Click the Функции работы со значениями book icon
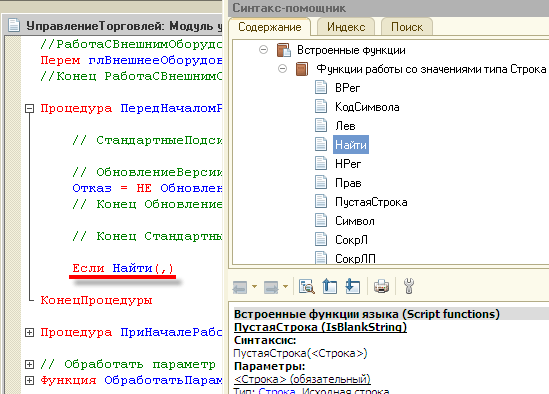Viewport: 549px width, 394px height. click(x=302, y=69)
